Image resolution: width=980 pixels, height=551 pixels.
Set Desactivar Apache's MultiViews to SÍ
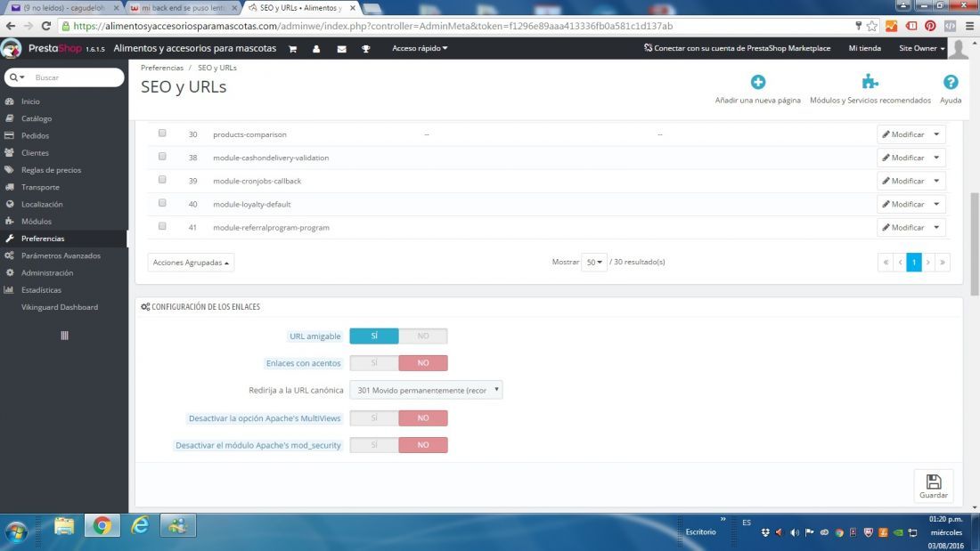(374, 418)
